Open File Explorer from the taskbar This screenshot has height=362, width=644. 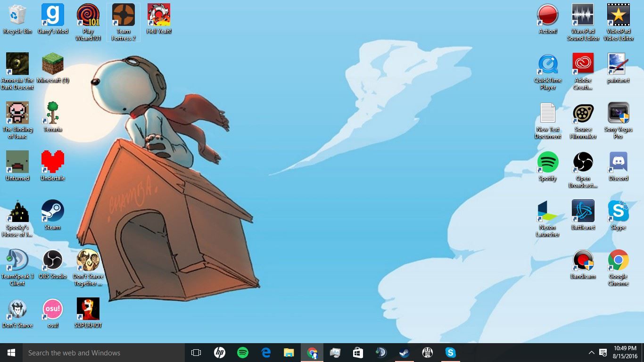[289, 353]
